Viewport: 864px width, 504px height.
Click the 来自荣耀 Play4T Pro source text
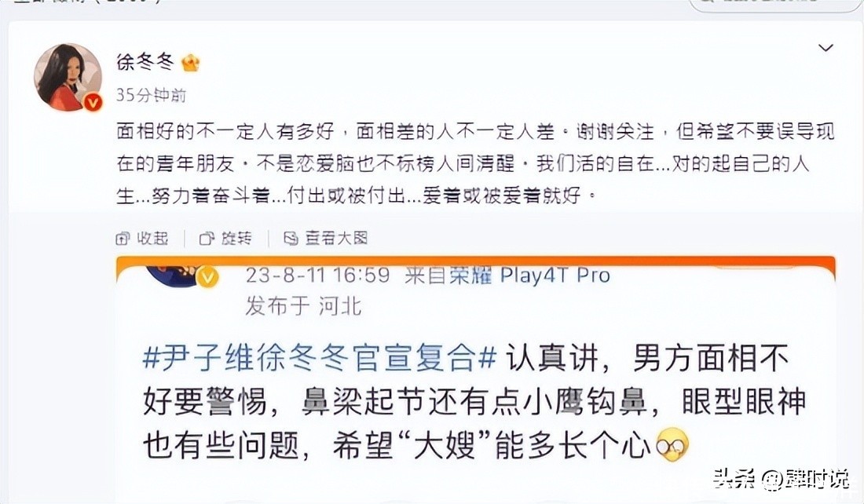[x=507, y=275]
